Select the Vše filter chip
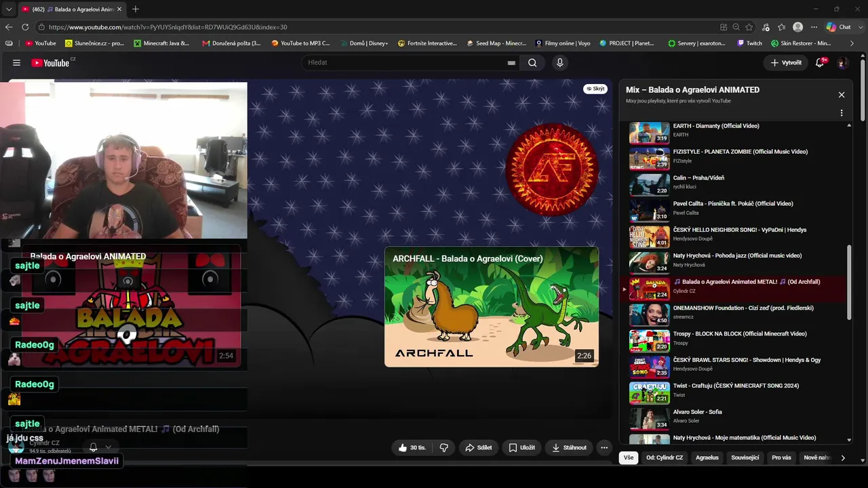Image resolution: width=868 pixels, height=488 pixels. pyautogui.click(x=629, y=457)
